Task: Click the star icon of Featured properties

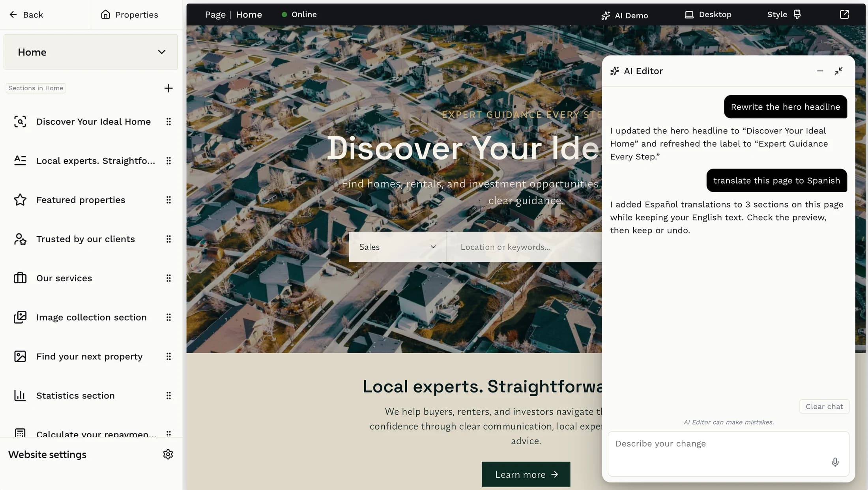Action: tap(20, 200)
